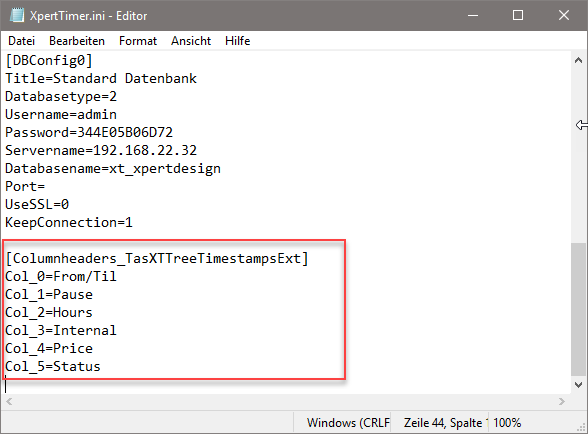The image size is (588, 434).
Task: Click the vertical scrollbar thumb
Action: click(x=578, y=309)
